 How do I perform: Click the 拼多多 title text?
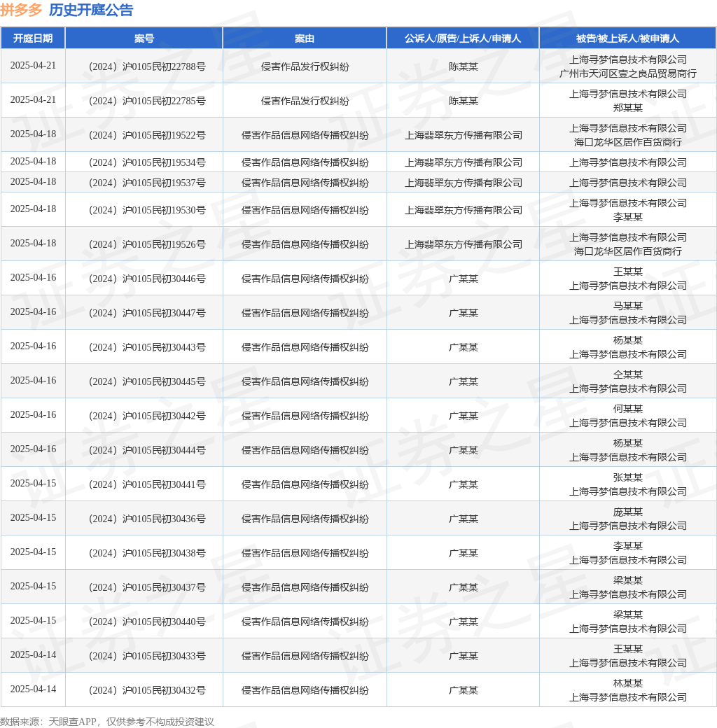click(x=22, y=10)
